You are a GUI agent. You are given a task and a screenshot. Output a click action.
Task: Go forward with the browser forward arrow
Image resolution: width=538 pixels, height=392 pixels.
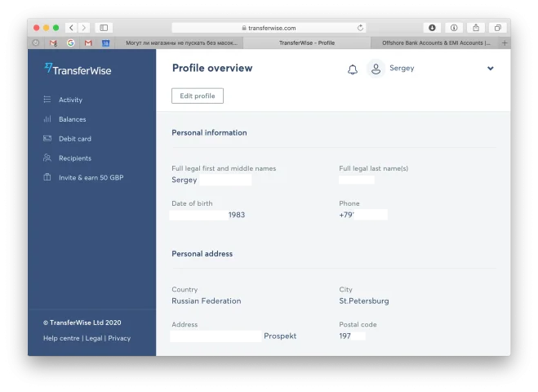[x=84, y=28]
